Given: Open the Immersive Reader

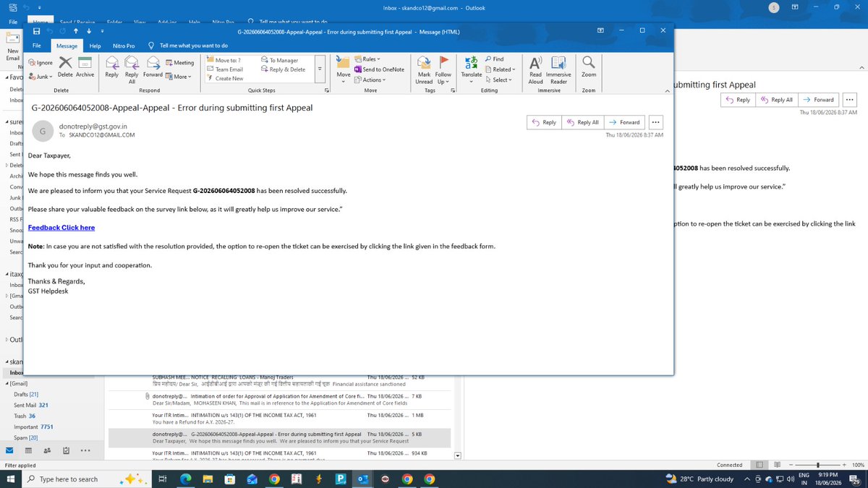Looking at the screenshot, I should 558,69.
